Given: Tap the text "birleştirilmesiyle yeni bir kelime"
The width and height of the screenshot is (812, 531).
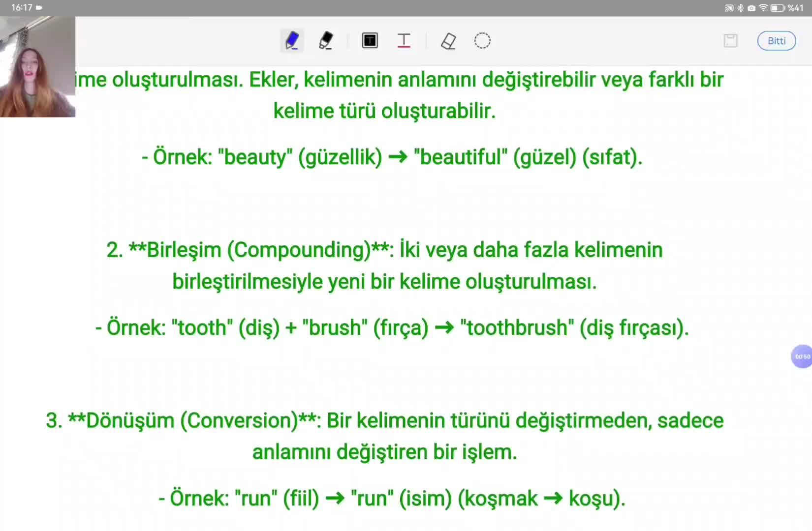Looking at the screenshot, I should click(x=316, y=282).
